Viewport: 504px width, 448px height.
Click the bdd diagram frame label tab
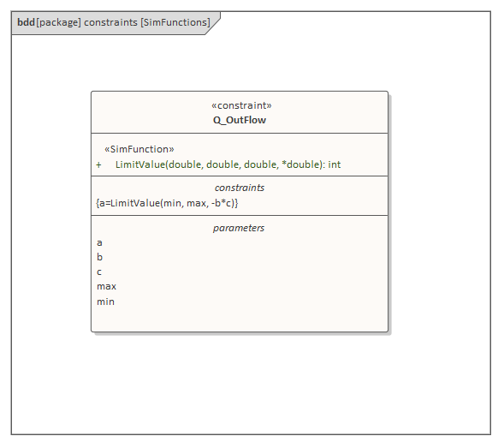[116, 23]
